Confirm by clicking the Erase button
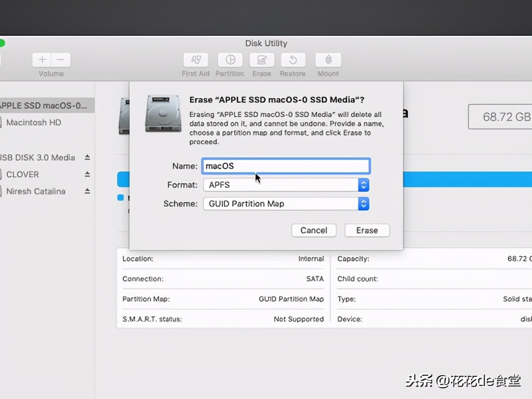 pyautogui.click(x=367, y=230)
